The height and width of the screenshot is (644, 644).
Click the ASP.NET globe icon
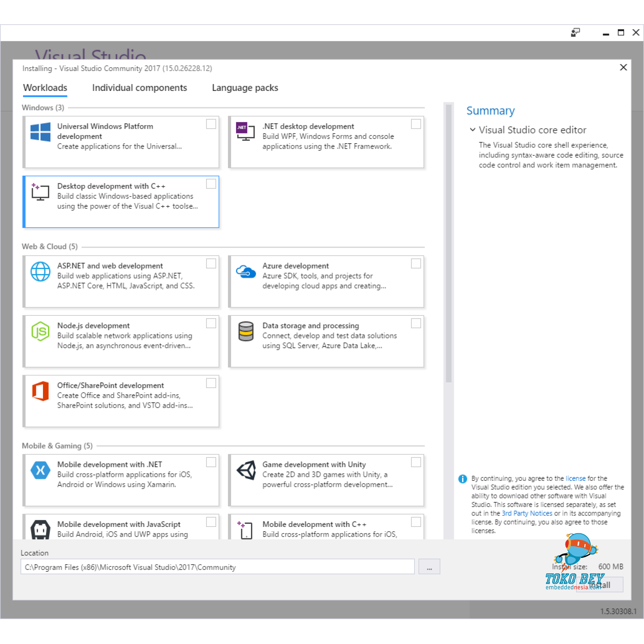tap(40, 271)
